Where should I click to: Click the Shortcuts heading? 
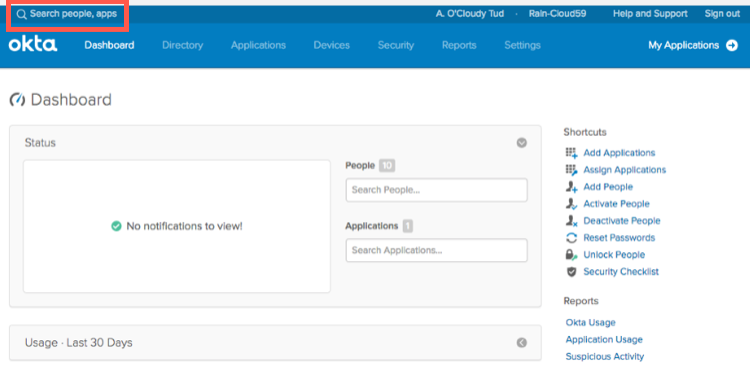tap(585, 132)
